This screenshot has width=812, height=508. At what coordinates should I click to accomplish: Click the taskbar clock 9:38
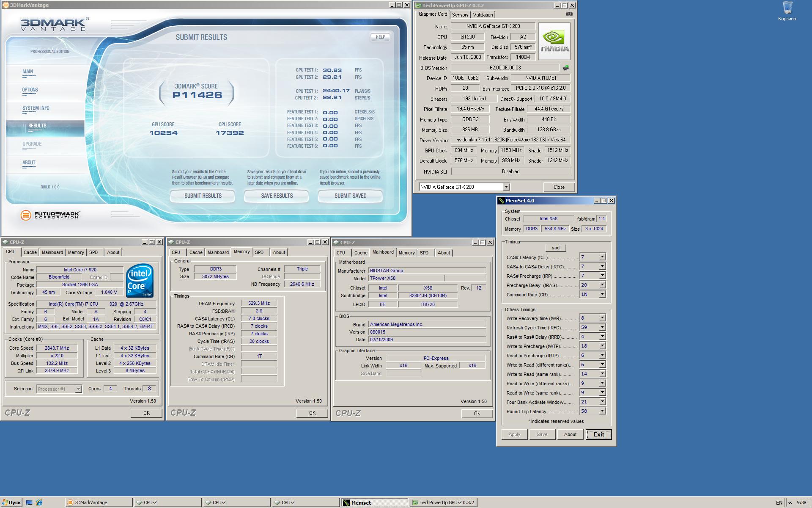pos(801,502)
